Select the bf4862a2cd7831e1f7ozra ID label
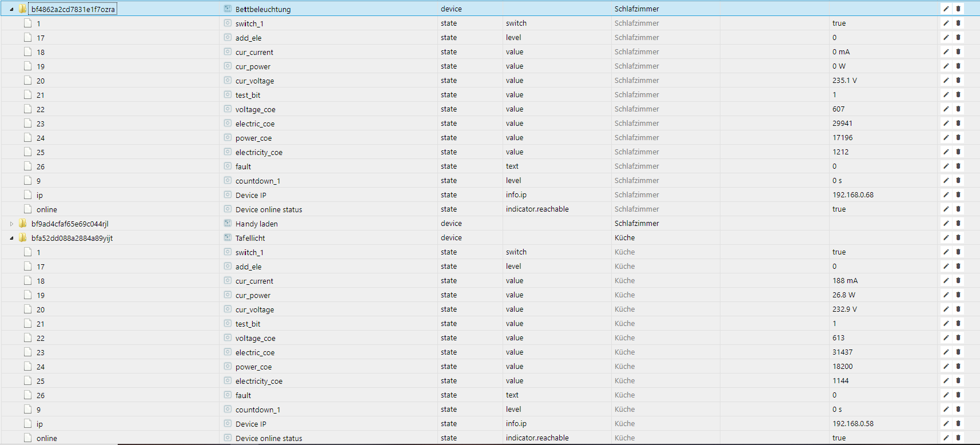This screenshot has width=980, height=445. 73,9
